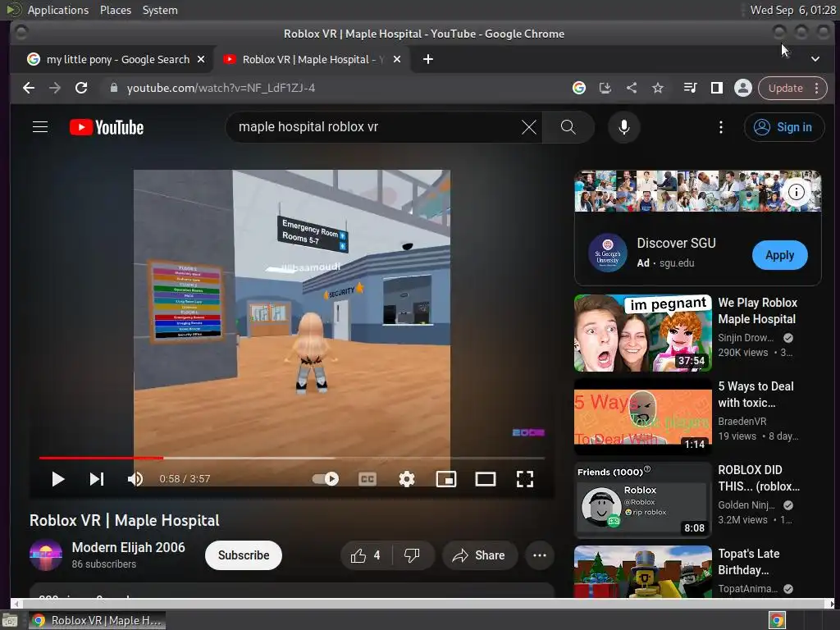
Task: Select the Roblox VR Maple Hospital tab
Action: 313,59
